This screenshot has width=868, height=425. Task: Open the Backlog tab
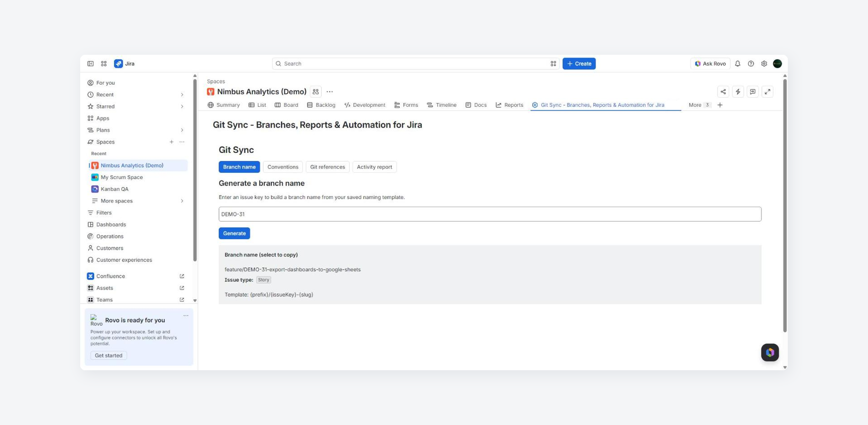321,105
